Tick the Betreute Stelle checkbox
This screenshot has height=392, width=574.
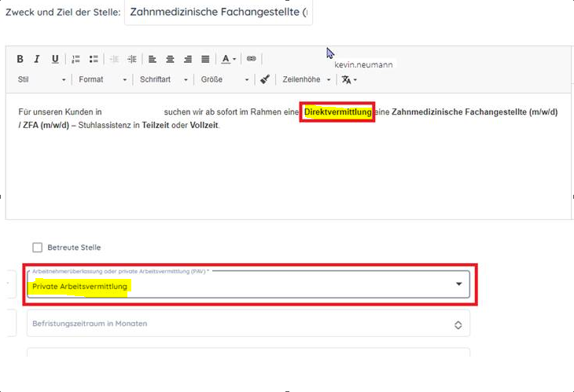(x=37, y=247)
